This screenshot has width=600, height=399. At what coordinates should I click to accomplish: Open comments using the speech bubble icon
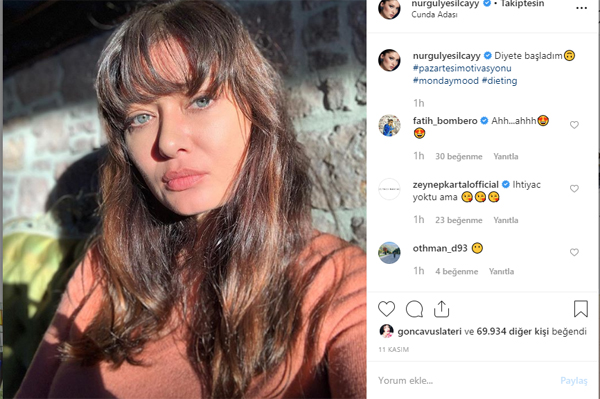click(414, 309)
